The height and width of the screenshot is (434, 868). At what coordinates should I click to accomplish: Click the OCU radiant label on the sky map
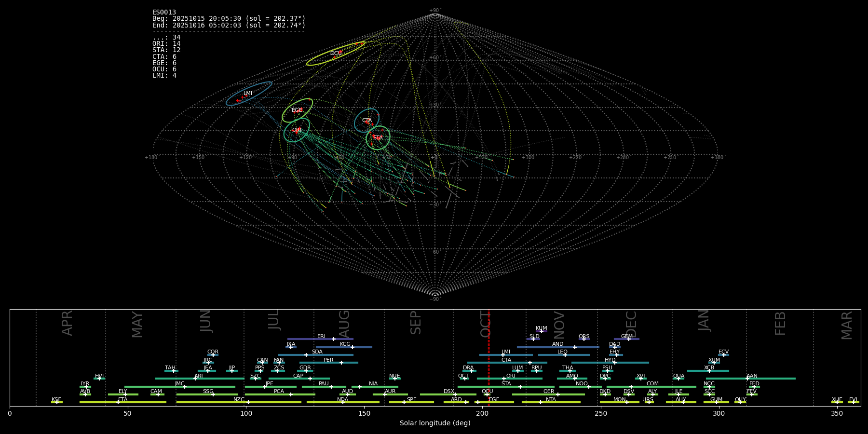click(x=336, y=53)
